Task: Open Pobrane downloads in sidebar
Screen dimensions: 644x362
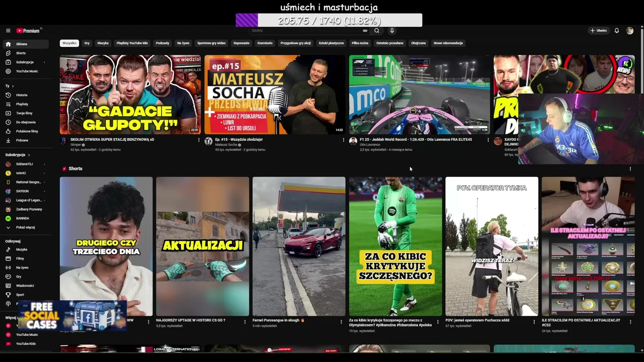Action: (25, 140)
